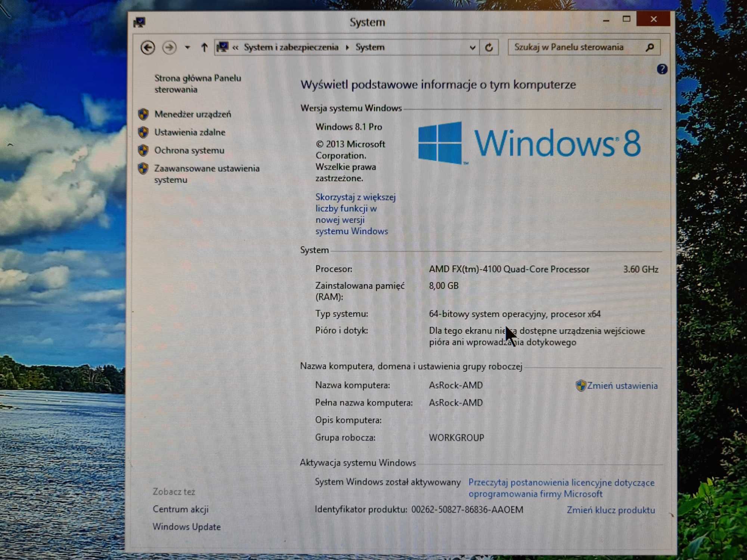This screenshot has width=747, height=560.
Task: Go forward with the Forward arrow button
Action: [169, 48]
